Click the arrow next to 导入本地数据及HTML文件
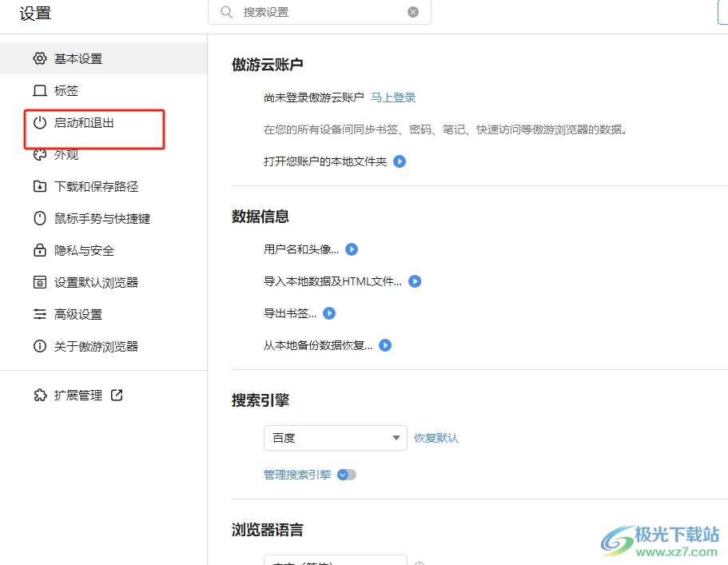Screen dimensions: 728x565 tap(415, 281)
